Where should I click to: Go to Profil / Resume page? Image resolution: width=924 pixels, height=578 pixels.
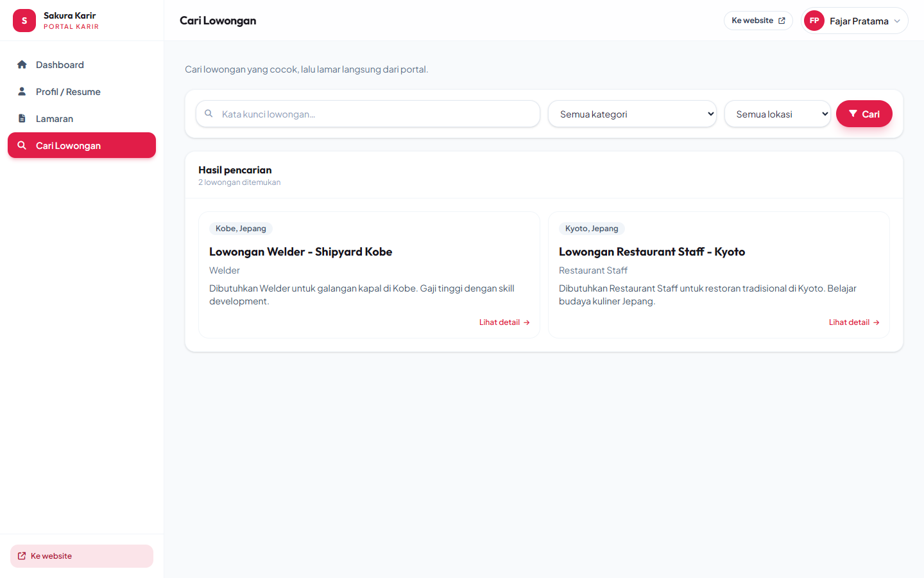(x=81, y=92)
